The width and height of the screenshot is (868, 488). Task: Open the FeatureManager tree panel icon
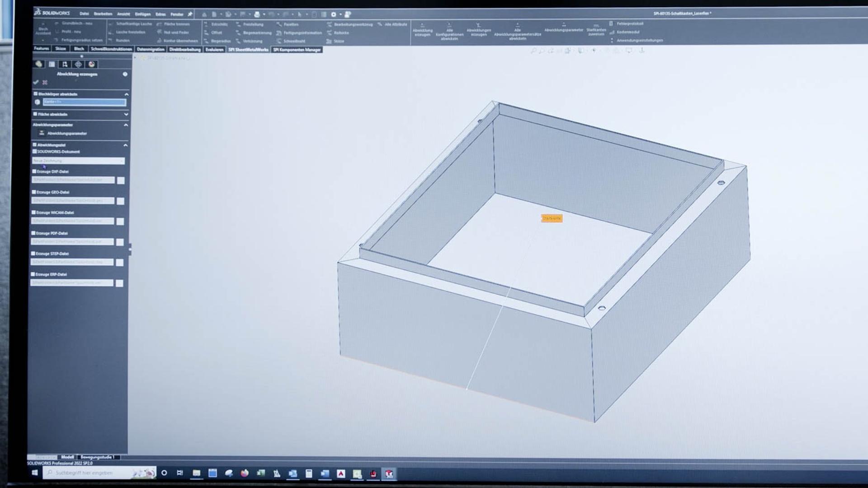coord(39,64)
